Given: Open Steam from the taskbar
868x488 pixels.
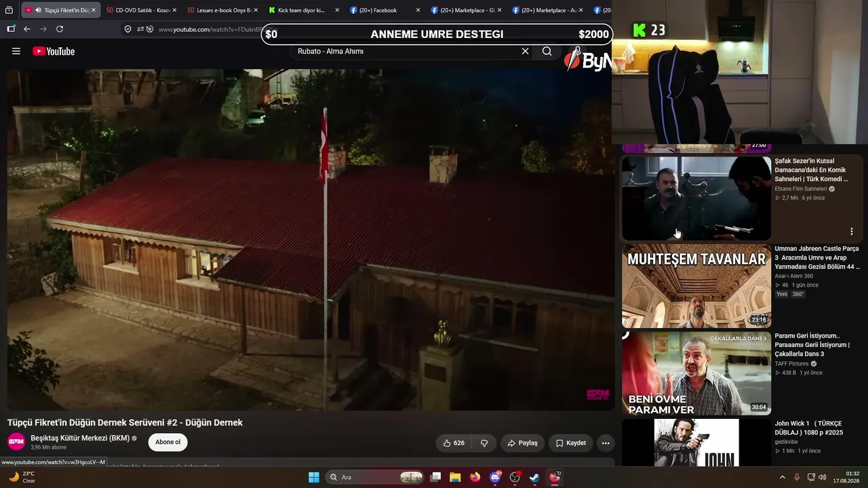Looking at the screenshot, I should (x=534, y=477).
